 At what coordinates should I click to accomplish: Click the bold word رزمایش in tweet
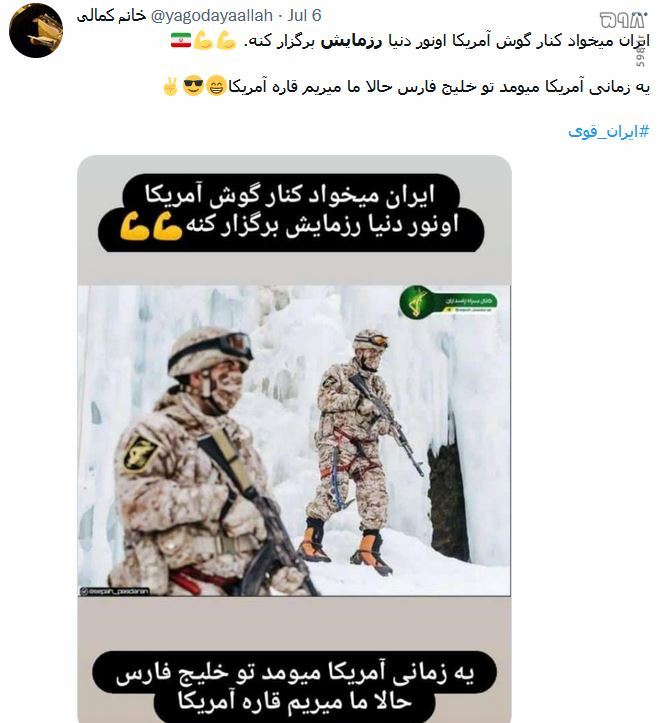(x=351, y=41)
